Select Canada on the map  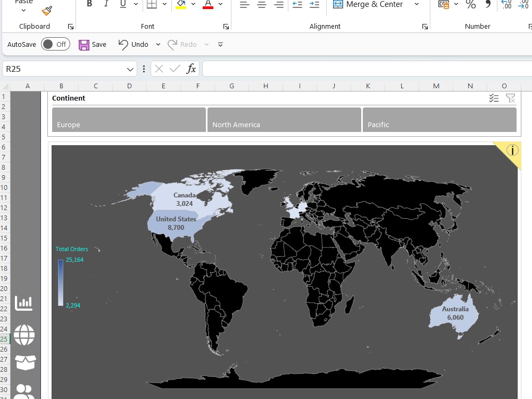tap(184, 199)
